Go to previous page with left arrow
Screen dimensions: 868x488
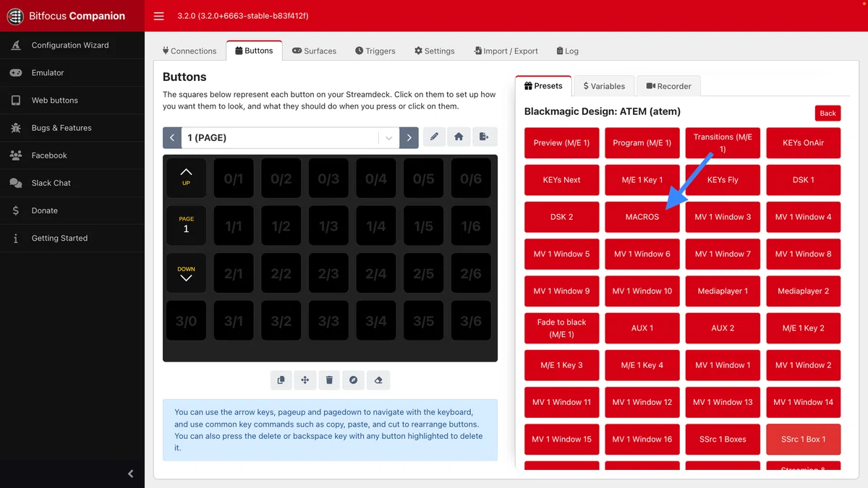[x=172, y=137]
